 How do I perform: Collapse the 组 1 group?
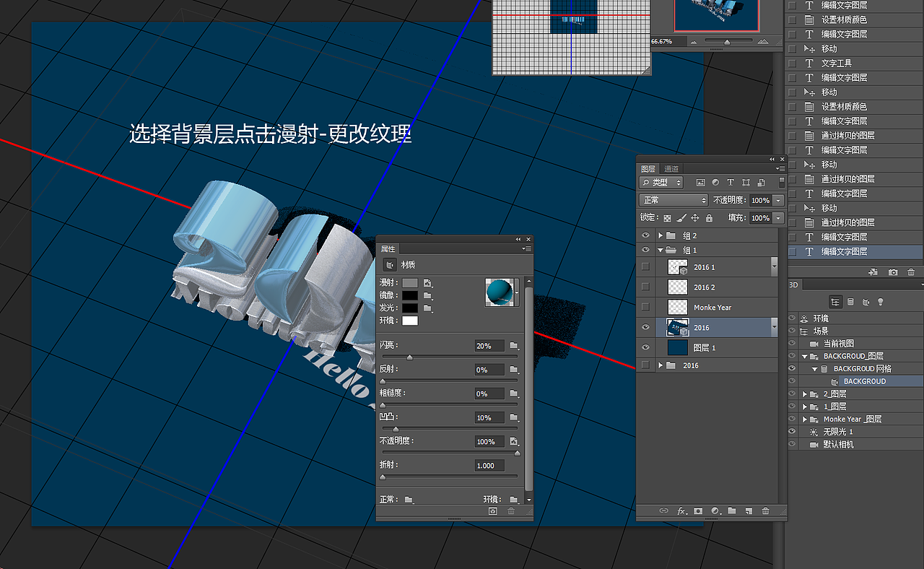[660, 250]
